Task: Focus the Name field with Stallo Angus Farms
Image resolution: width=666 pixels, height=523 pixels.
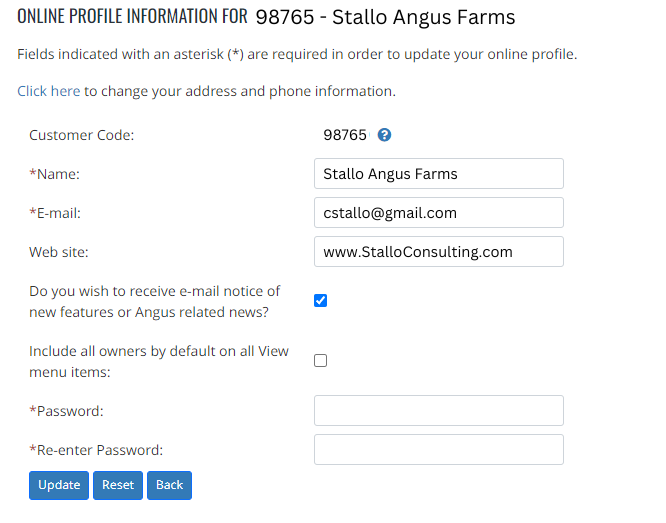Action: pyautogui.click(x=439, y=174)
